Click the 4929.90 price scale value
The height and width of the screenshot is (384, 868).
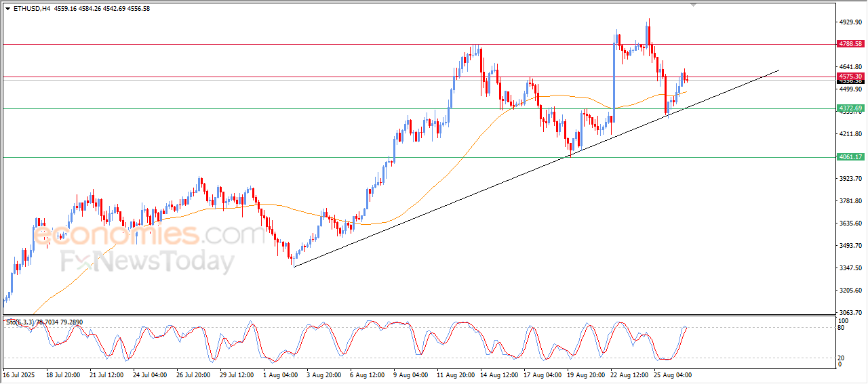point(850,22)
